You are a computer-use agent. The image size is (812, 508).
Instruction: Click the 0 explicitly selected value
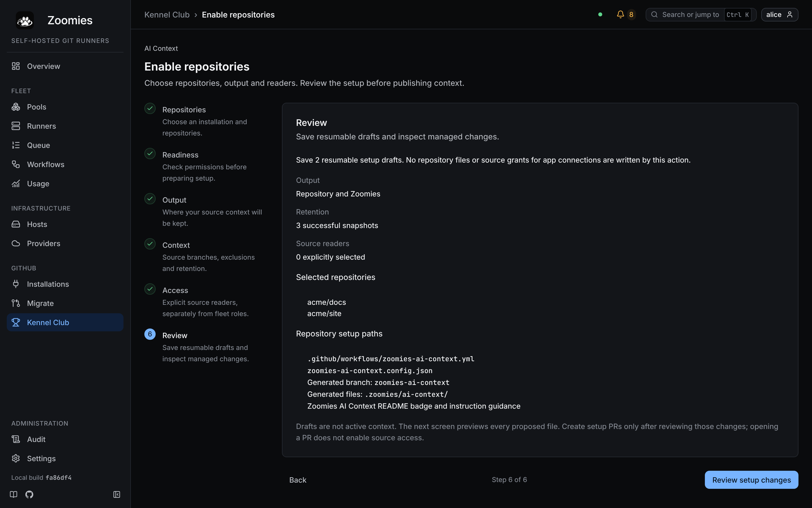coord(330,257)
